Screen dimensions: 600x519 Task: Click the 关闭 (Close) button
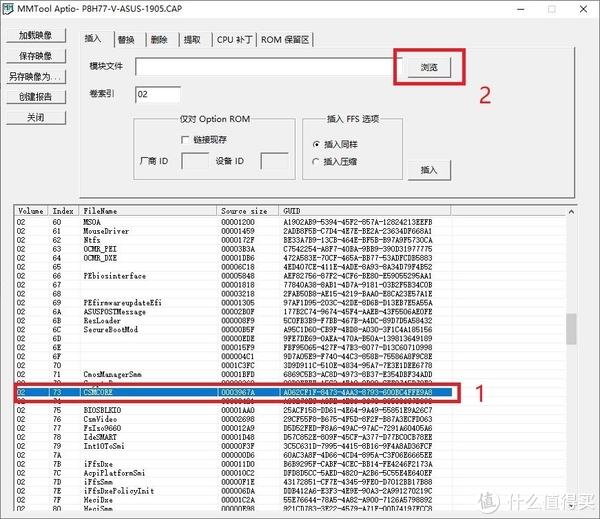click(36, 118)
